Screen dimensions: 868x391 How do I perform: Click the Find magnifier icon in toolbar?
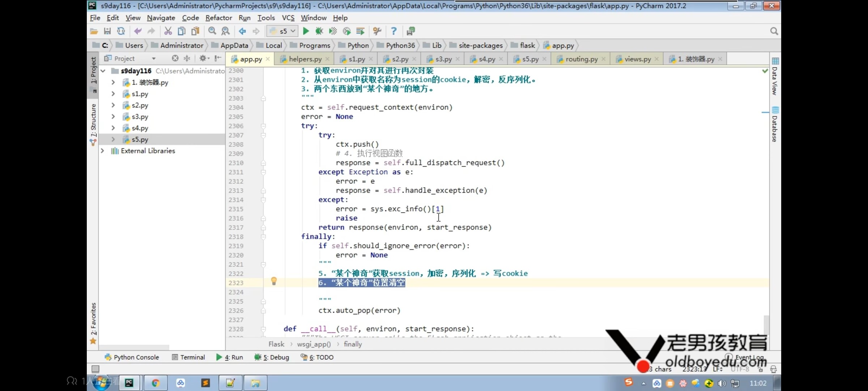212,31
